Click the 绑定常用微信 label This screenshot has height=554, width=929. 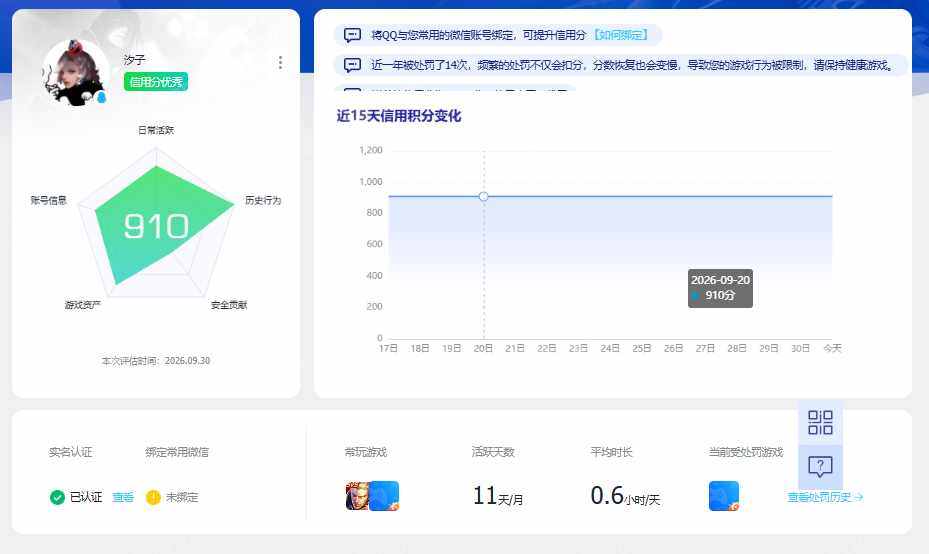[x=177, y=452]
